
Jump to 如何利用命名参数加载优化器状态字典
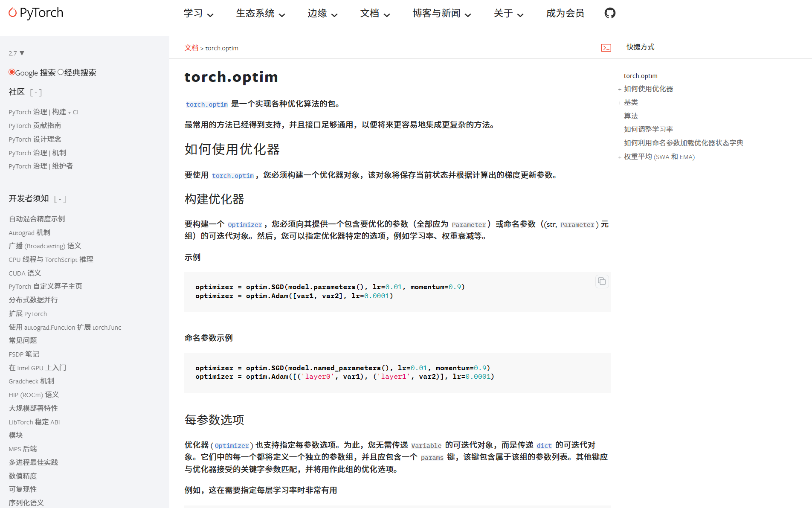683,143
